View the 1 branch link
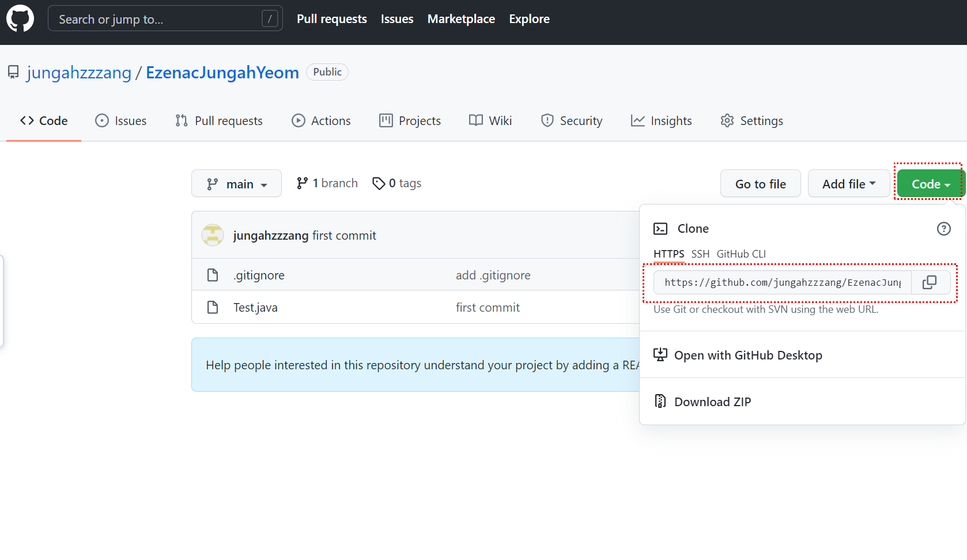The height and width of the screenshot is (560, 967). pyautogui.click(x=327, y=183)
